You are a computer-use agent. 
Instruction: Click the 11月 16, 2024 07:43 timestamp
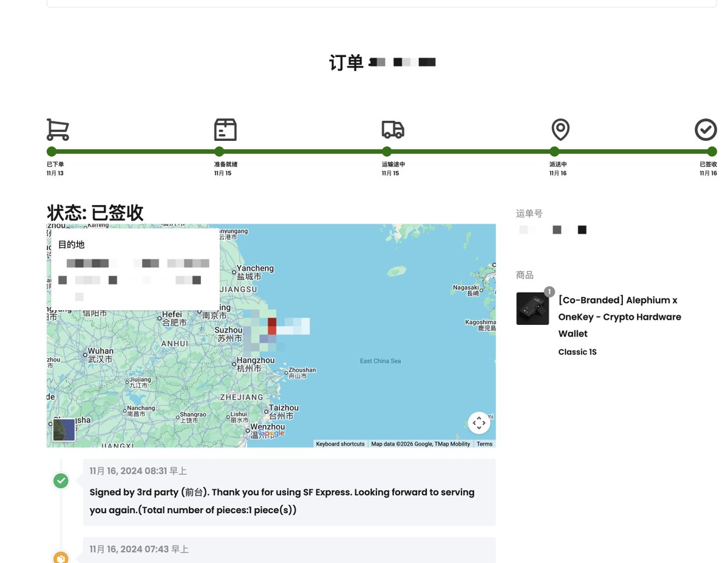pyautogui.click(x=139, y=549)
